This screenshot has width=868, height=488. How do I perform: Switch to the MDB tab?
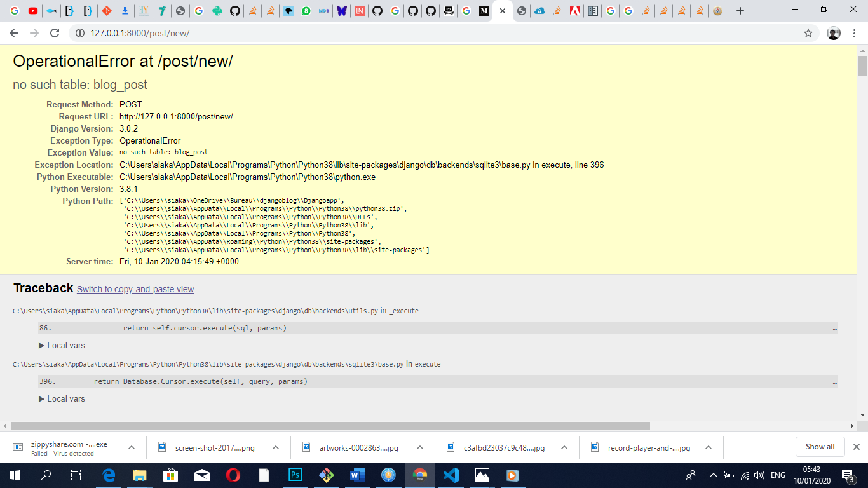324,11
